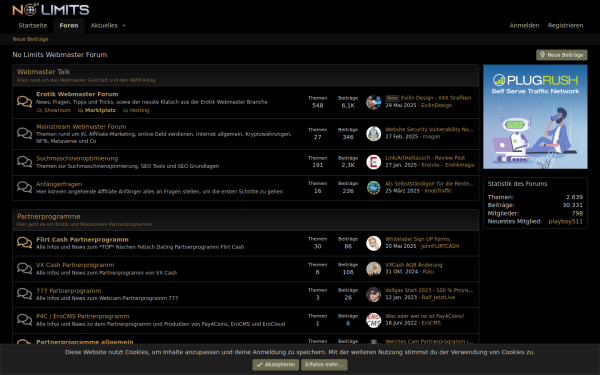Open EroCMS avatar in P4C row
This screenshot has height=375, width=600.
point(373,320)
